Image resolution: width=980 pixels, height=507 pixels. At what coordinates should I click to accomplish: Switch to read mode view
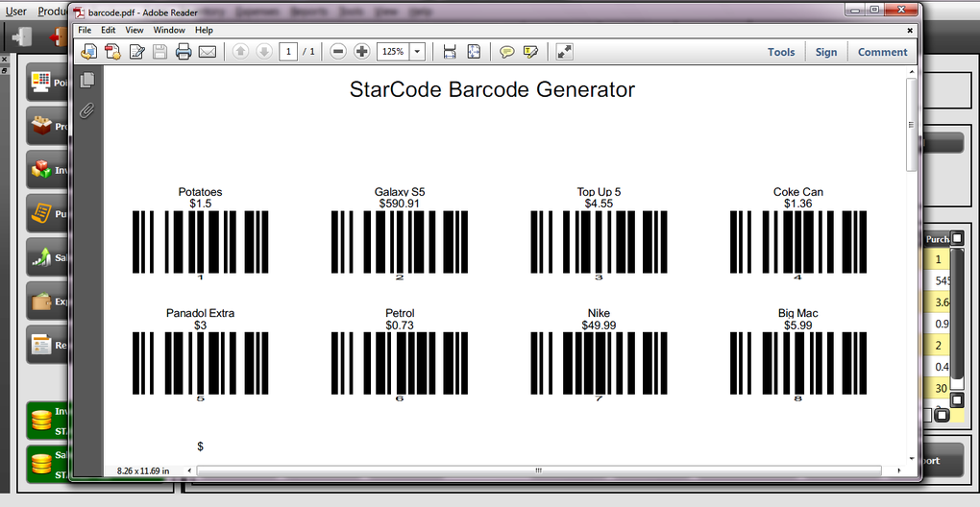pyautogui.click(x=564, y=52)
